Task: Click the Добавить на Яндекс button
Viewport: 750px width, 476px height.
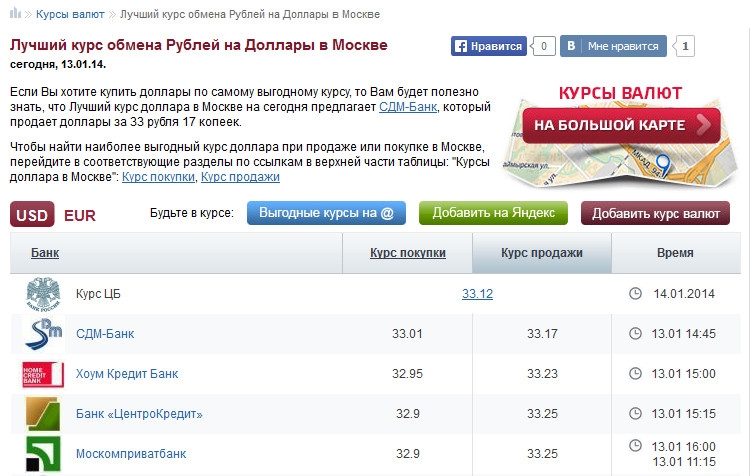Action: 493,213
